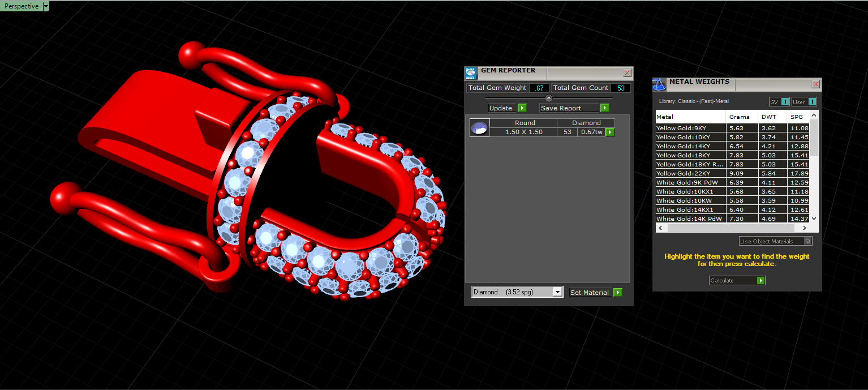This screenshot has width=868, height=390.
Task: Click green arrow on Calculate button
Action: tap(760, 280)
